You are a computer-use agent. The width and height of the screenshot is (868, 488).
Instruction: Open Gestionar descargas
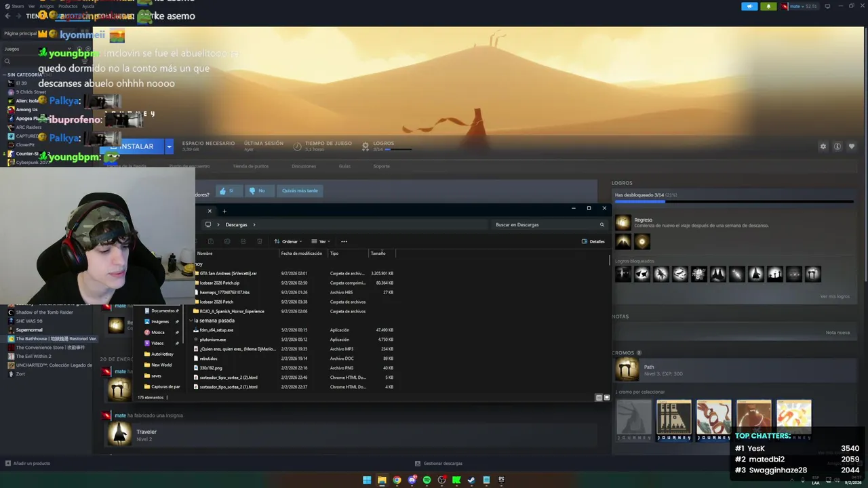coord(438,464)
